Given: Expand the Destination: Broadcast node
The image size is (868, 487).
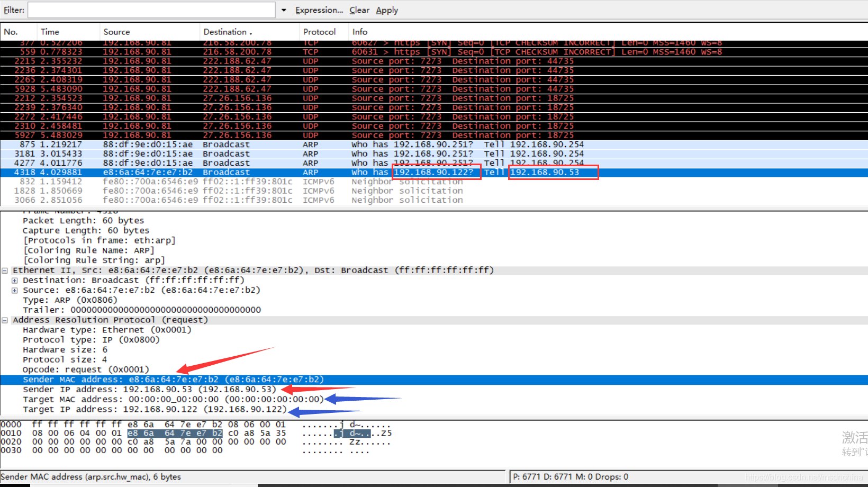Looking at the screenshot, I should coord(15,281).
